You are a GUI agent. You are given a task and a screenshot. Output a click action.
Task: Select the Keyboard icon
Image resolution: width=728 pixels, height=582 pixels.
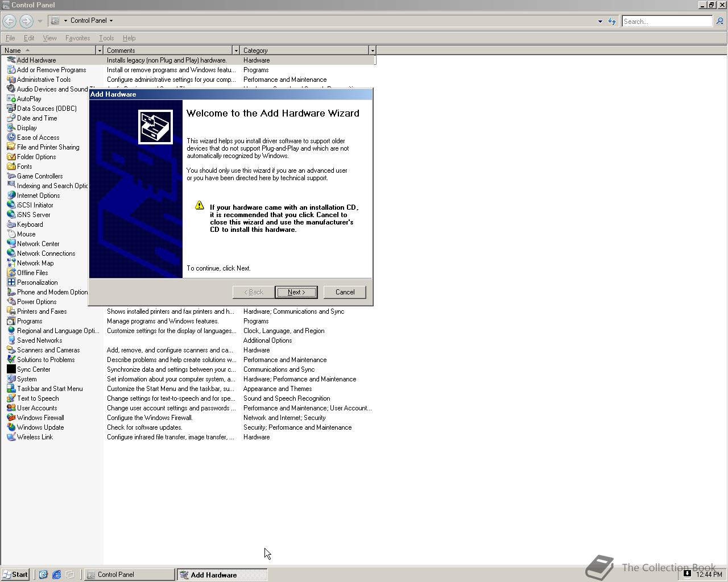(11, 225)
